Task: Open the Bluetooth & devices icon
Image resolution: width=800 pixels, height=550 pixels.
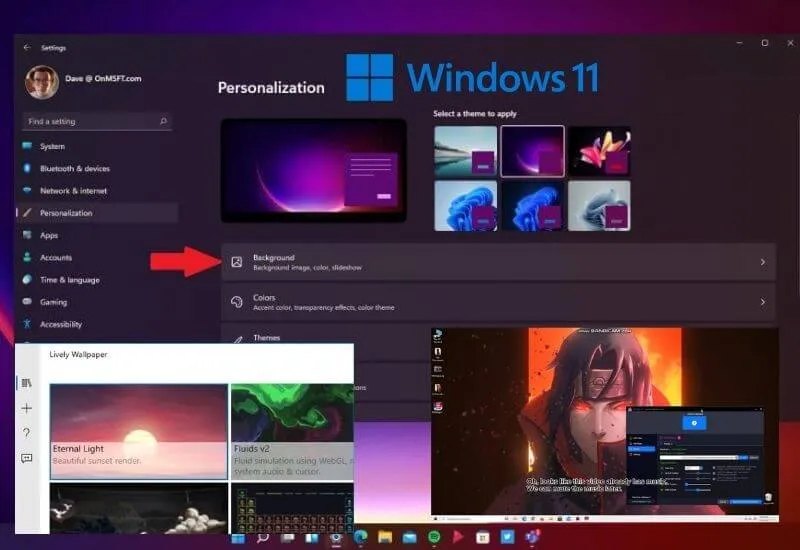Action: point(27,168)
